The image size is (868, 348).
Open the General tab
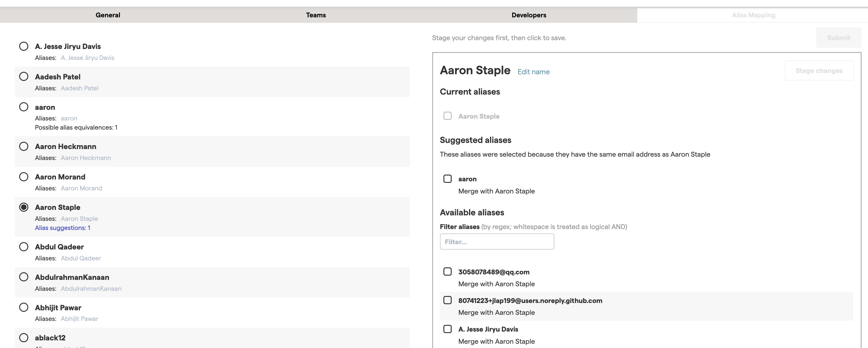pyautogui.click(x=107, y=15)
